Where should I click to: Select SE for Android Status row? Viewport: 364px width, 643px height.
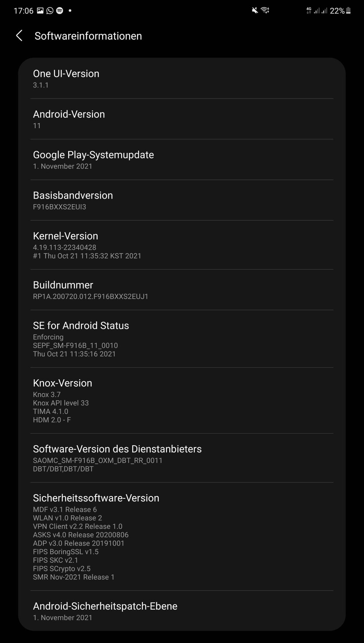pos(182,339)
